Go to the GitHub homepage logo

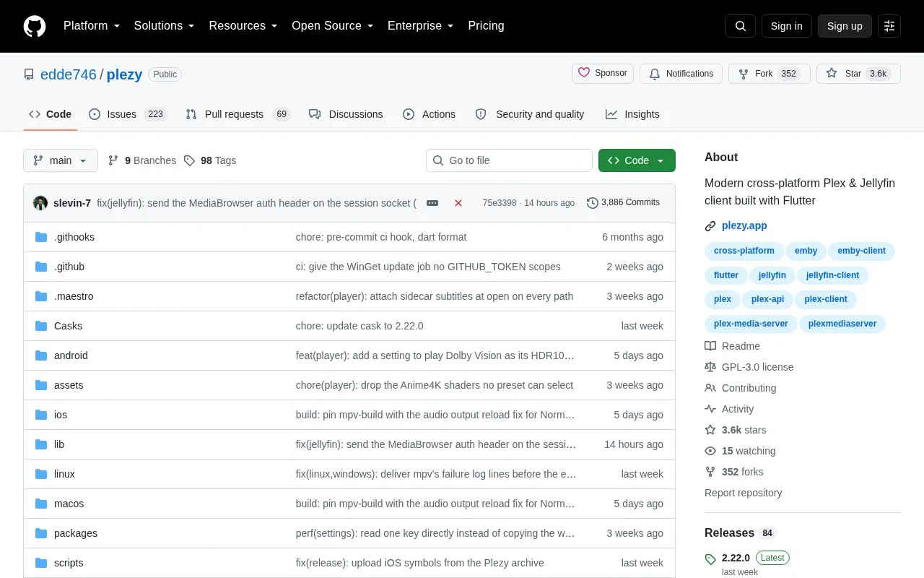pos(35,26)
